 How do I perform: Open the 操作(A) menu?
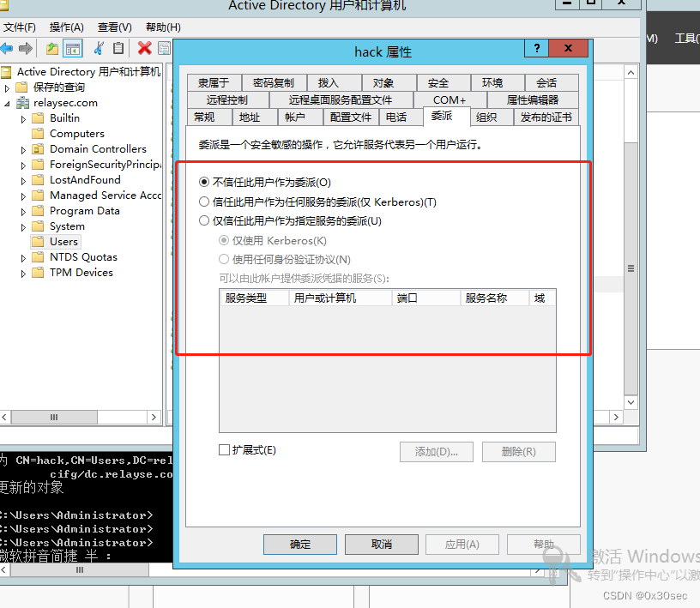point(67,27)
